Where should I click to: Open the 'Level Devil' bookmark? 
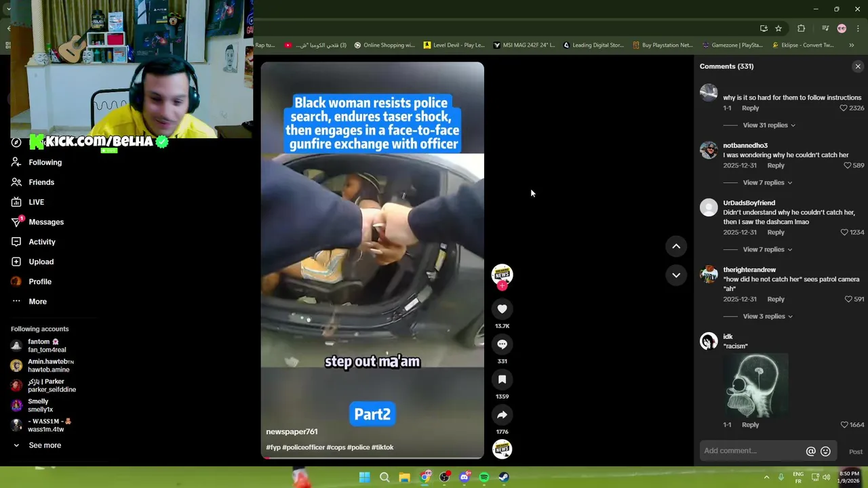[454, 45]
